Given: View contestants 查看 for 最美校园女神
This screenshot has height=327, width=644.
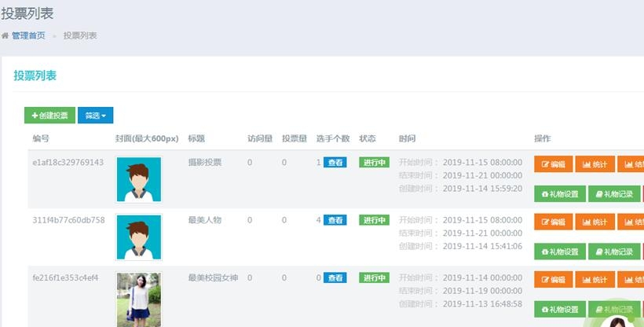Looking at the screenshot, I should [x=335, y=278].
